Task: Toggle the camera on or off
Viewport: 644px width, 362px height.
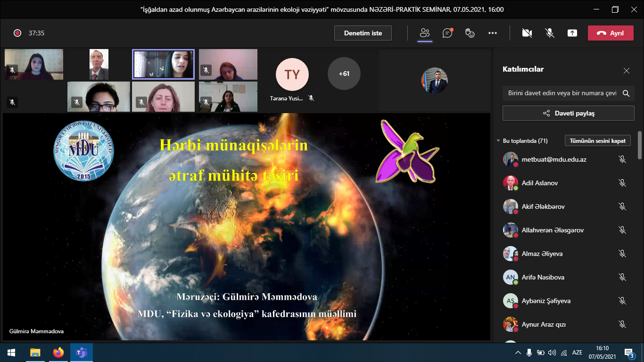Action: [x=527, y=33]
